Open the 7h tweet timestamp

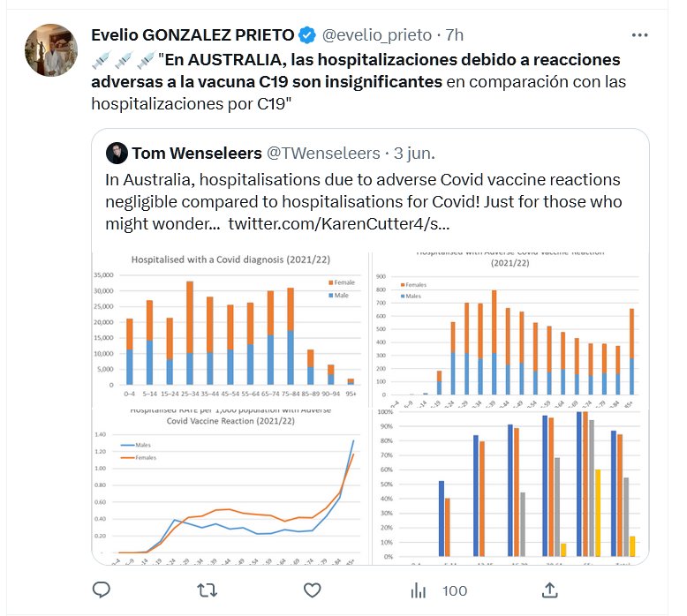tap(454, 35)
